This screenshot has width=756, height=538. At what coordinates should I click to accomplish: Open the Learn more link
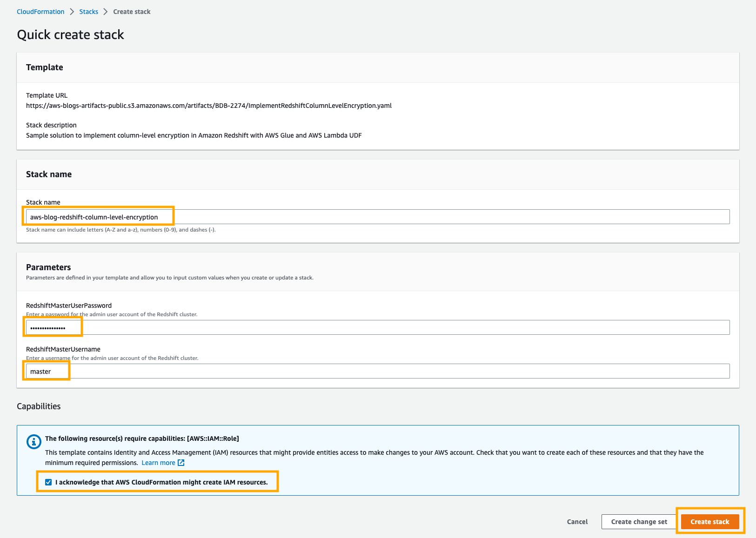tap(159, 463)
